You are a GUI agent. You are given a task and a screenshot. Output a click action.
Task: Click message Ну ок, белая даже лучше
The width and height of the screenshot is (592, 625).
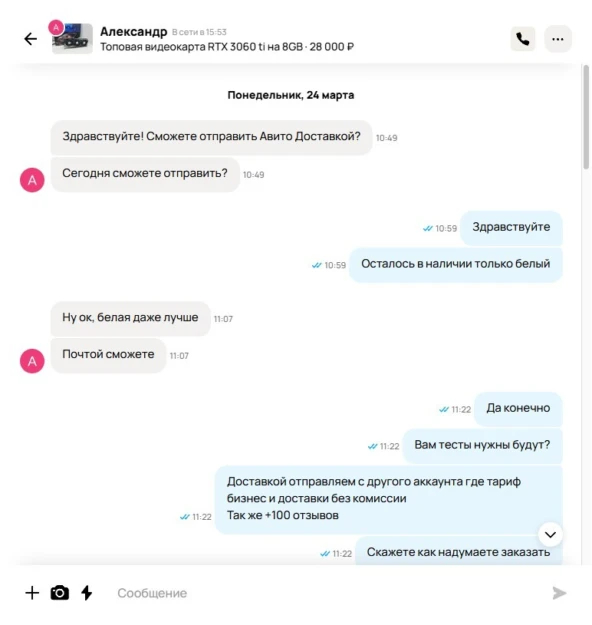click(130, 318)
